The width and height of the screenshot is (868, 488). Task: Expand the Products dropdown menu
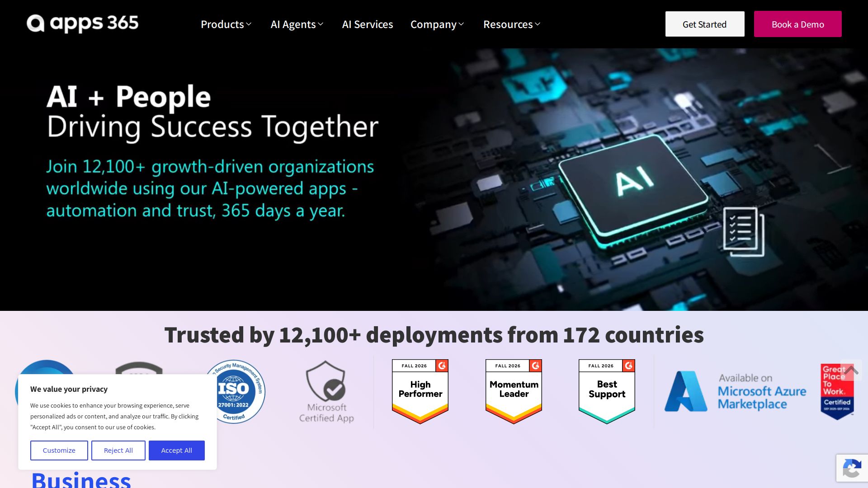coord(226,24)
